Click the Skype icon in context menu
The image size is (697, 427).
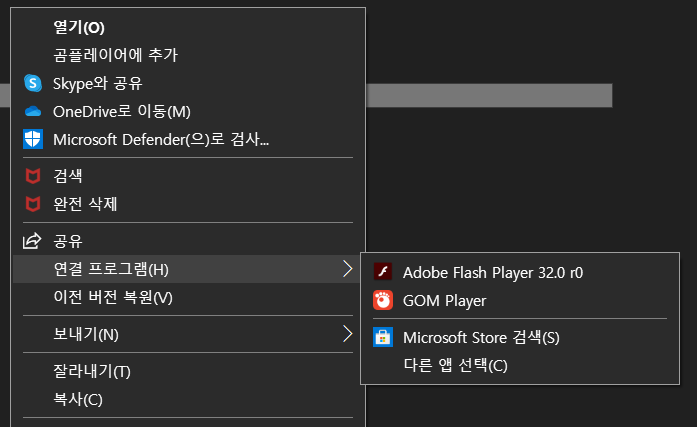tap(33, 83)
